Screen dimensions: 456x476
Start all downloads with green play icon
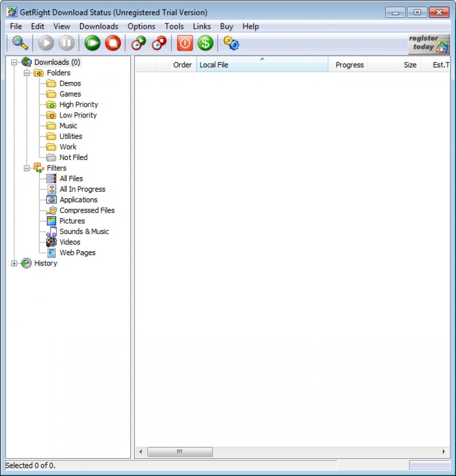tap(92, 43)
